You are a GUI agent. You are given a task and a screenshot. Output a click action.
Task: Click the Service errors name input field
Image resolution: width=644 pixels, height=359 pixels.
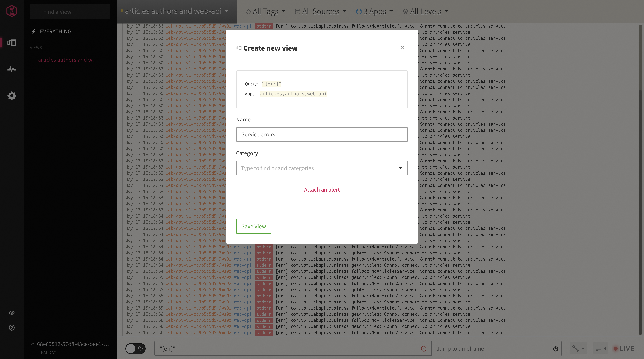(322, 134)
